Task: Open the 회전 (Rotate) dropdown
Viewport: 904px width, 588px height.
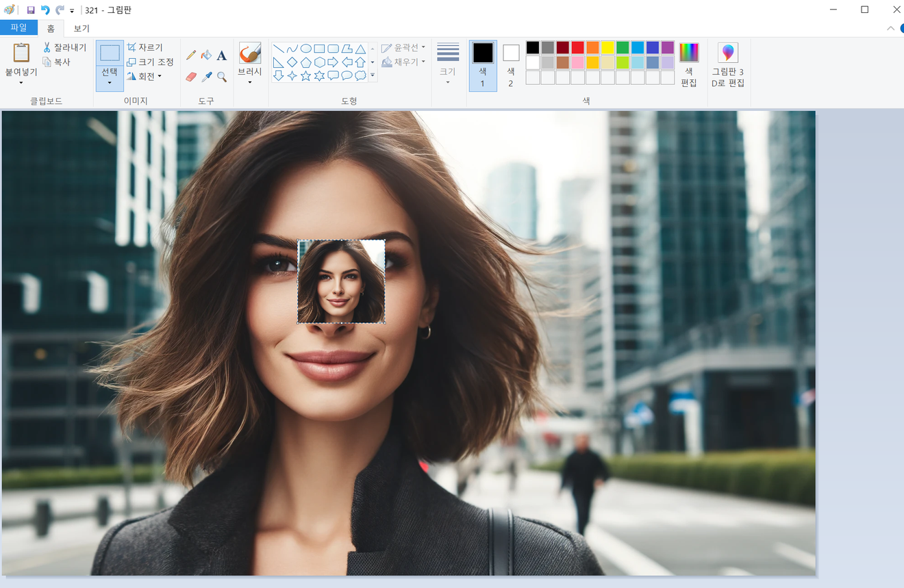Action: pyautogui.click(x=145, y=77)
